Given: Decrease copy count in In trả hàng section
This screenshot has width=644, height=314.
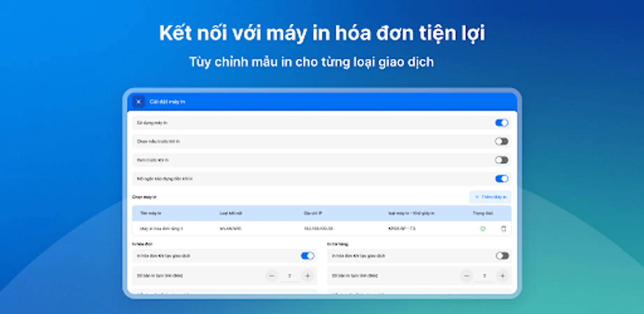Looking at the screenshot, I should pyautogui.click(x=467, y=276).
